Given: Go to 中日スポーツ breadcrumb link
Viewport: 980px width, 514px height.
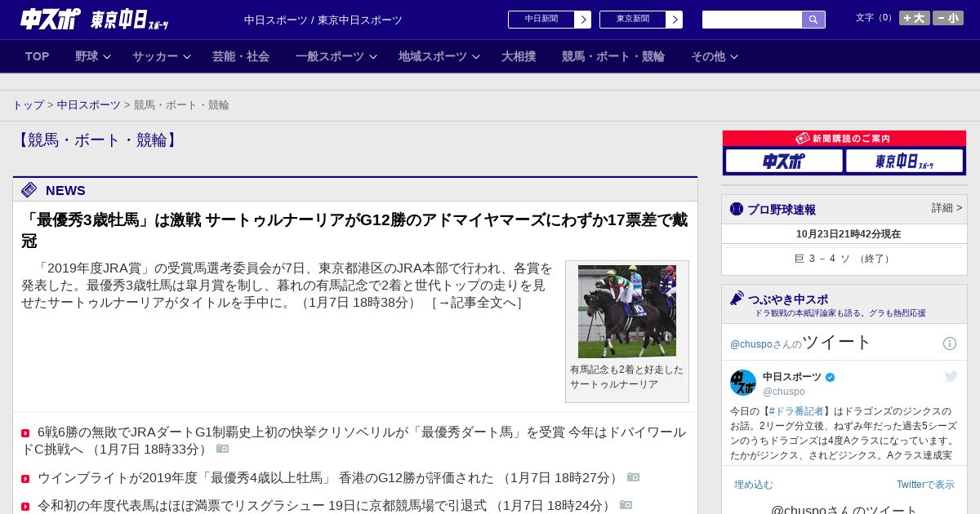Looking at the screenshot, I should [x=89, y=105].
